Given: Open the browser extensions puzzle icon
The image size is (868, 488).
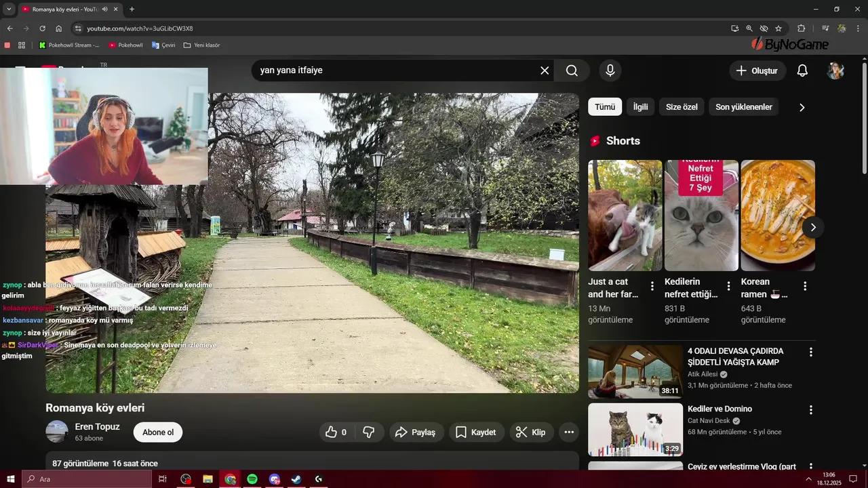Looking at the screenshot, I should [x=802, y=28].
